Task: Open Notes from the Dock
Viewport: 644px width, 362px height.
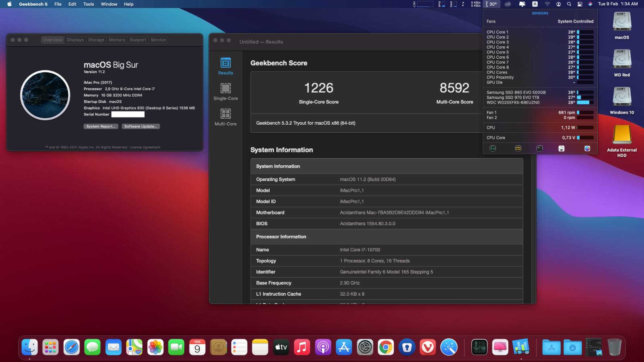Action: point(260,347)
